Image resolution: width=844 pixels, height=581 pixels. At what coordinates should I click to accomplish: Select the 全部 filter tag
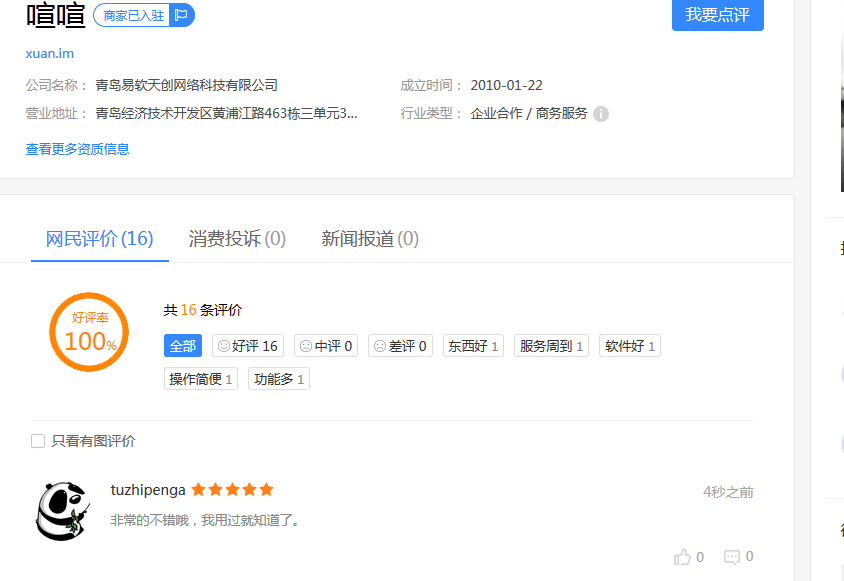[x=182, y=346]
